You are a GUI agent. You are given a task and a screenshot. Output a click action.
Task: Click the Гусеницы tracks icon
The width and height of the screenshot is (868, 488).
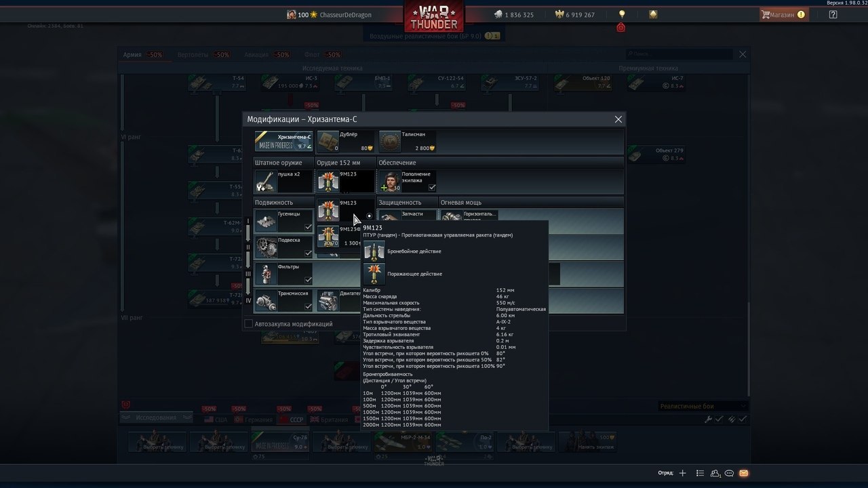click(x=267, y=221)
